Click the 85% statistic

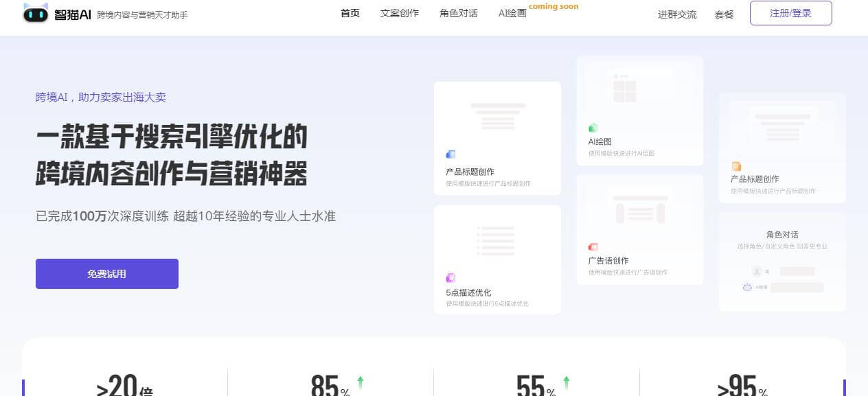click(330, 386)
